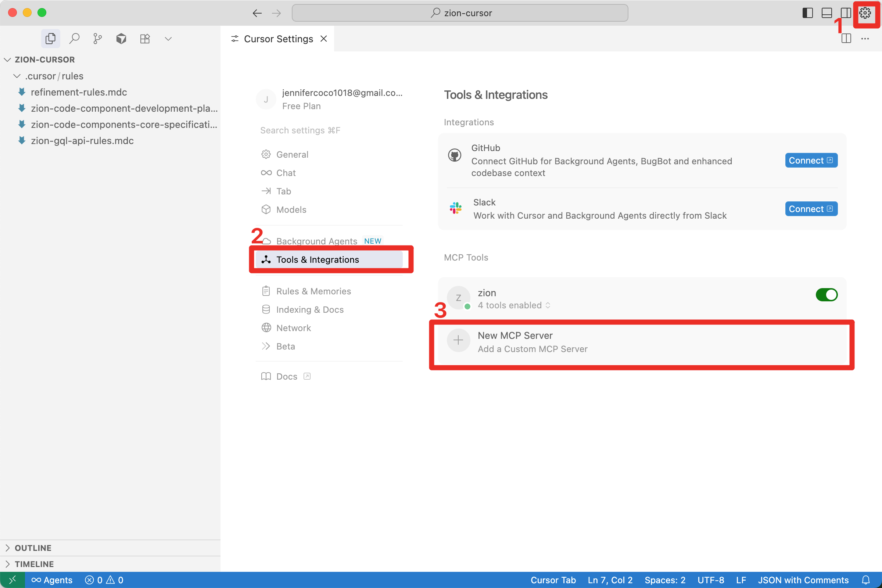Image resolution: width=882 pixels, height=588 pixels.
Task: Navigate back with the left arrow
Action: [257, 13]
